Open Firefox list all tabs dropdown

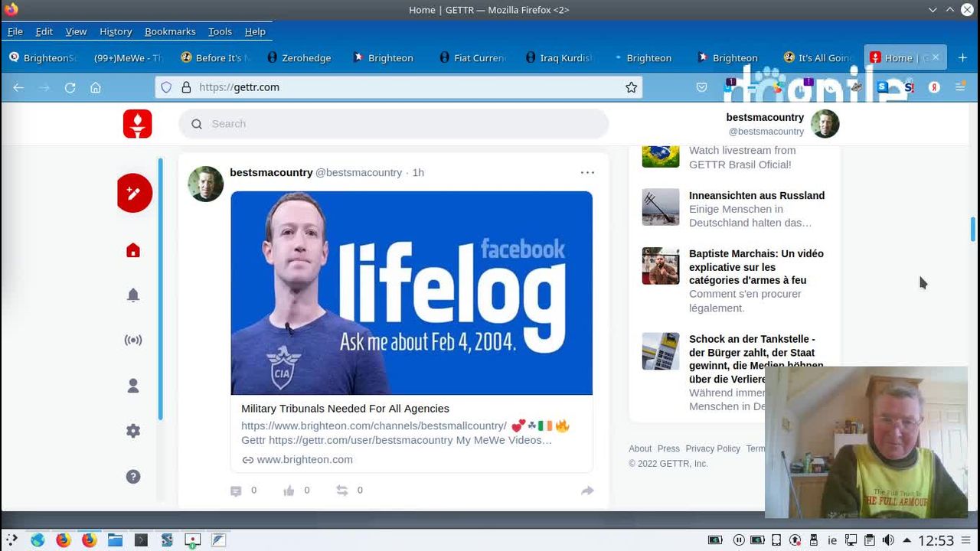pyautogui.click(x=933, y=10)
